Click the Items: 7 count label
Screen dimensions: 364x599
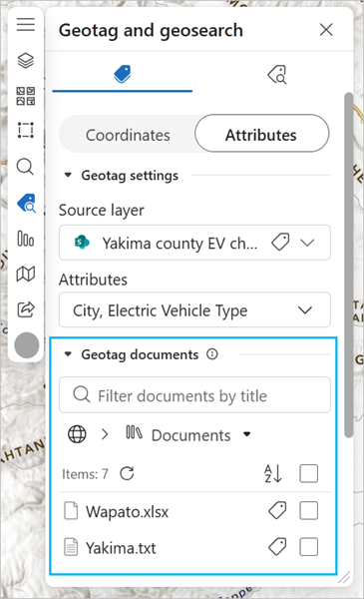pos(85,474)
